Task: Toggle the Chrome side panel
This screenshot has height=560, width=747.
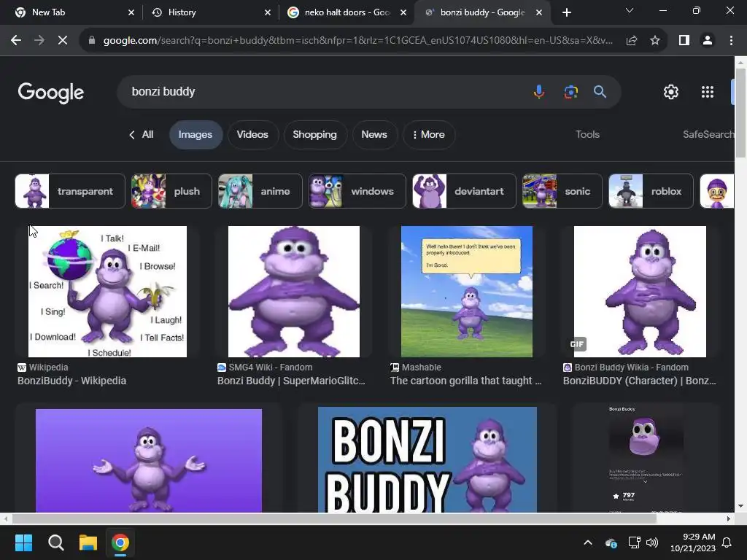Action: click(684, 41)
